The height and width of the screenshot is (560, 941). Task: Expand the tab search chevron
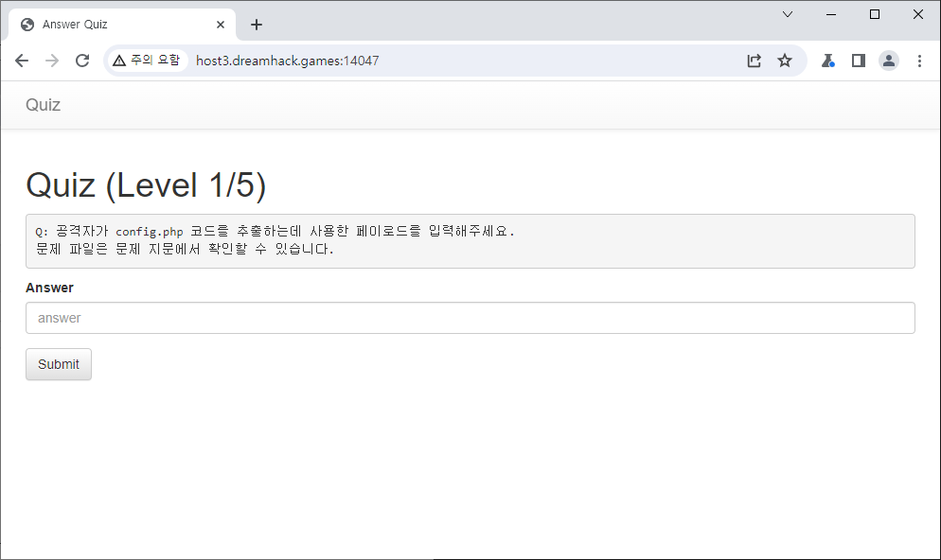click(788, 14)
